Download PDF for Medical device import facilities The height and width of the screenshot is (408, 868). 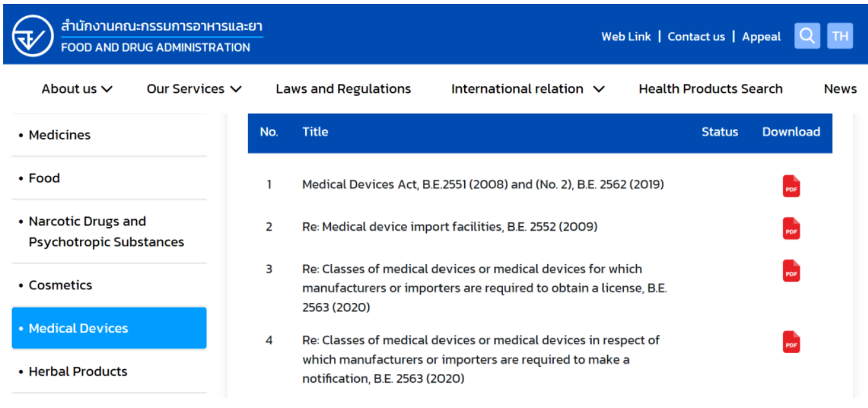pos(791,229)
